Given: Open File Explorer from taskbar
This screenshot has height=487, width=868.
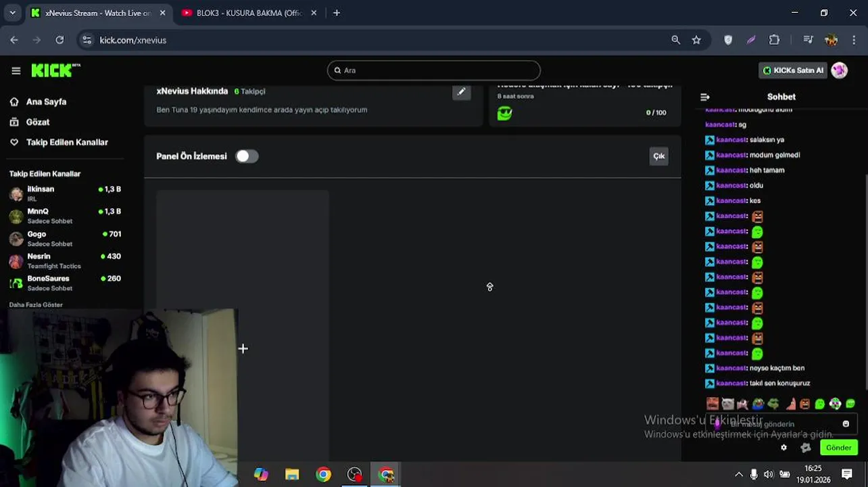Looking at the screenshot, I should [292, 474].
